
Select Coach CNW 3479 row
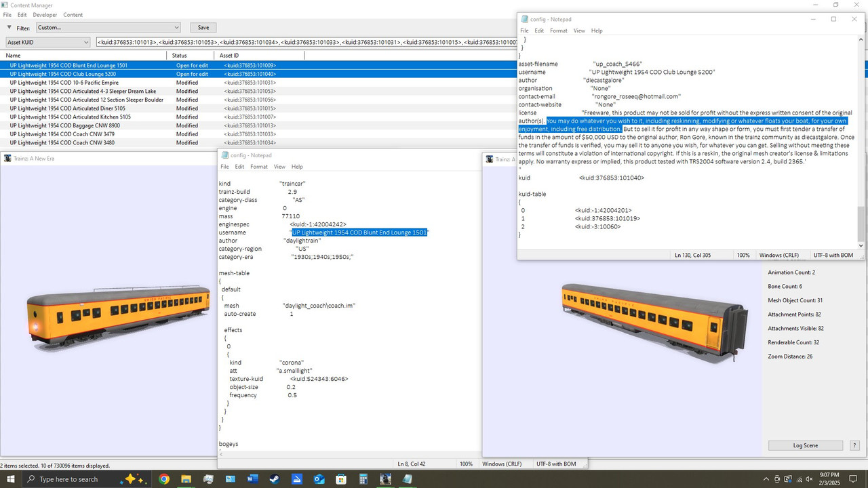pyautogui.click(x=258, y=134)
